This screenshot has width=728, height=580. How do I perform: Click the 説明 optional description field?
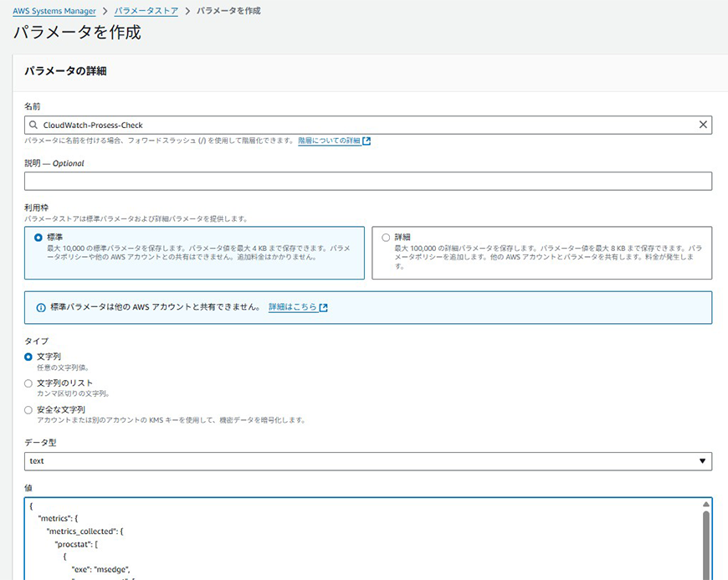(368, 181)
